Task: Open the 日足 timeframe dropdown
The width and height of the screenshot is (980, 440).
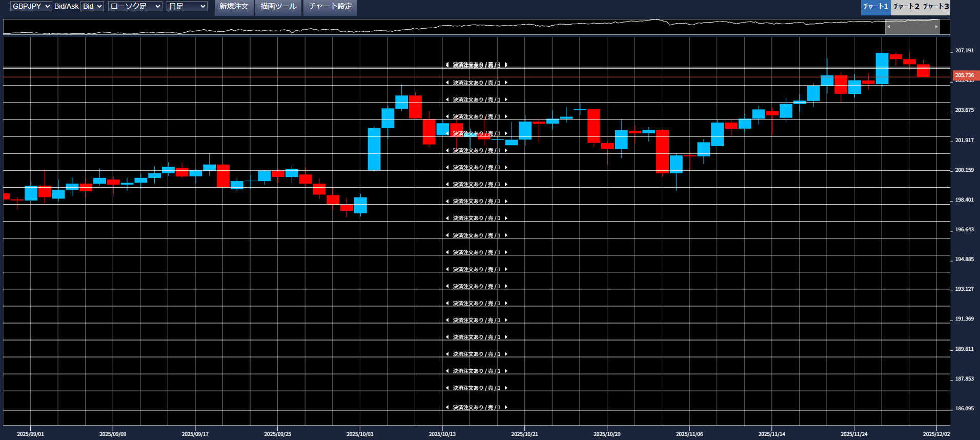Action: [187, 6]
